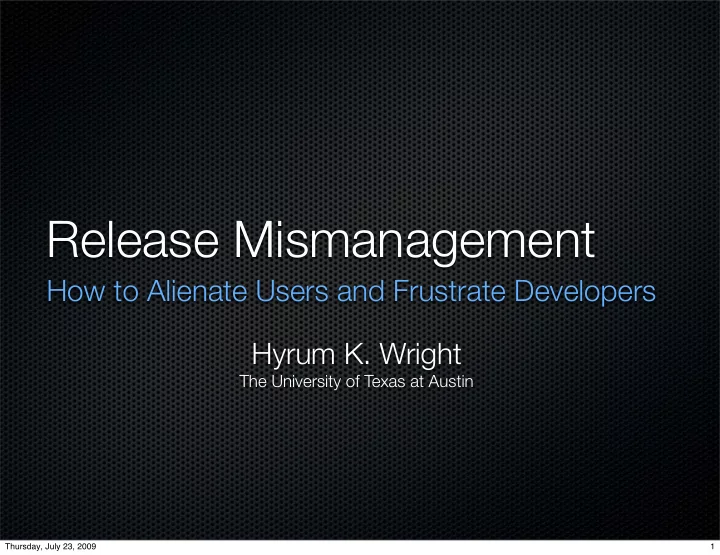Click "The University of Texas at Austin" line
Viewport: 720px width, 555px height.
[x=356, y=381]
